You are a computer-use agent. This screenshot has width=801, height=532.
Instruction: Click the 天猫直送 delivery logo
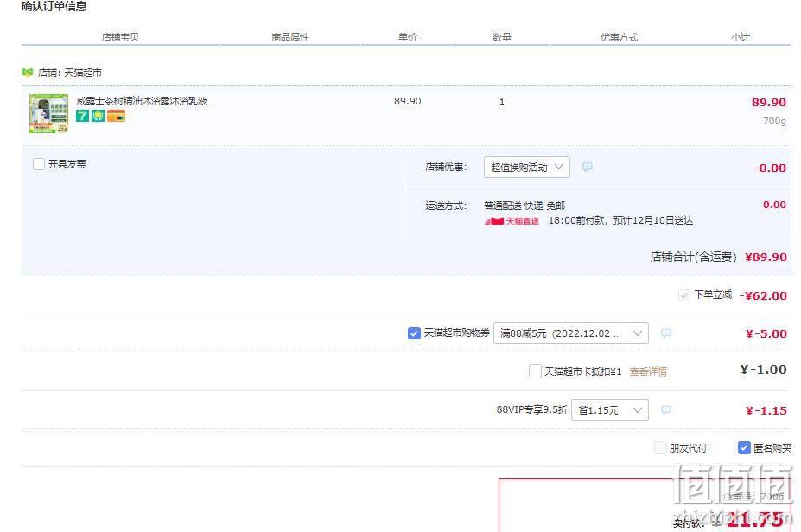pyautogui.click(x=512, y=221)
